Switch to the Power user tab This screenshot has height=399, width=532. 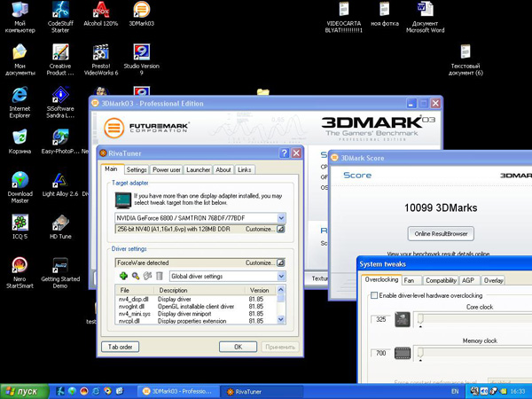point(166,169)
